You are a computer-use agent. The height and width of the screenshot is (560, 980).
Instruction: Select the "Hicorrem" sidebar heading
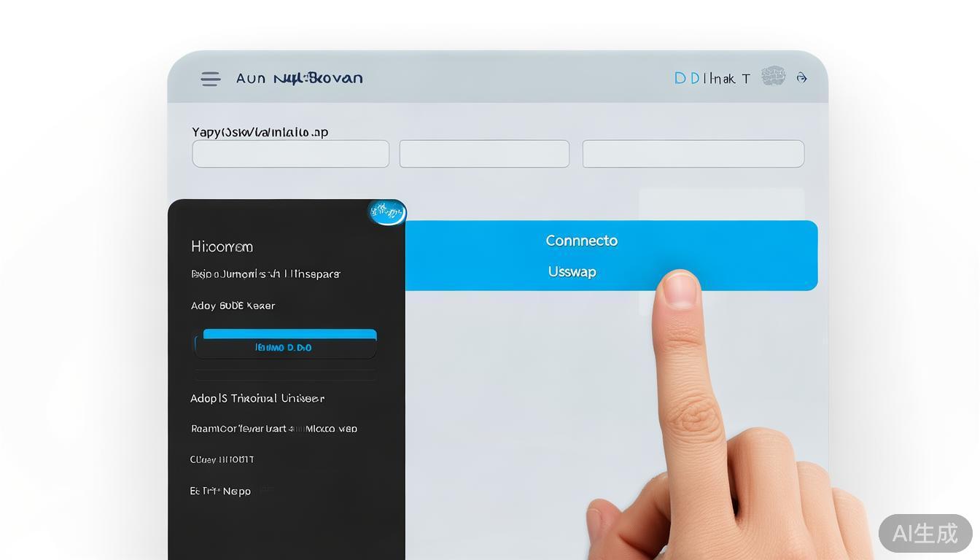(222, 246)
